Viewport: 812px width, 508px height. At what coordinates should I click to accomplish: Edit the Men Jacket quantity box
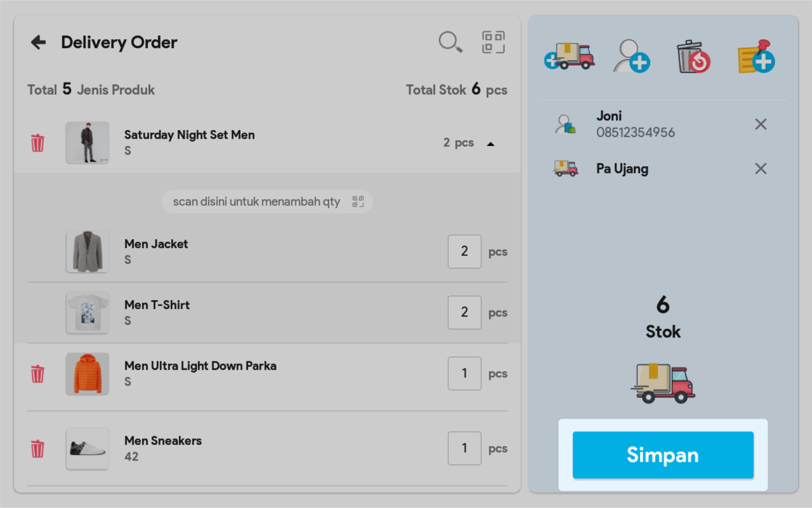pos(464,251)
